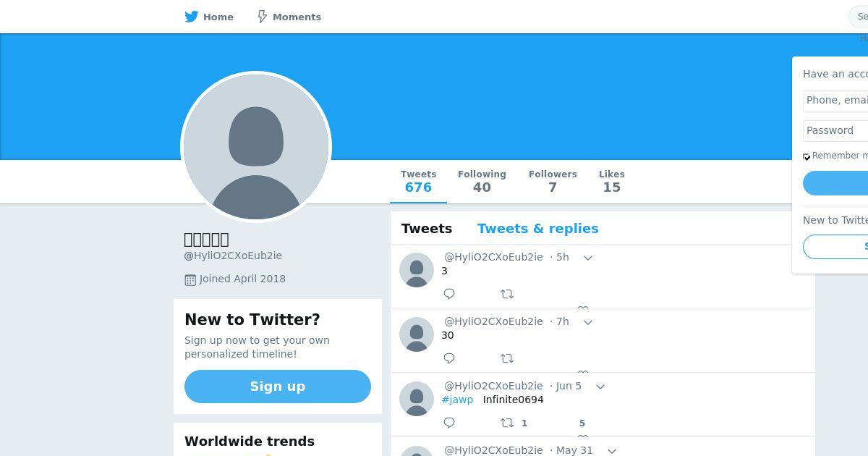The image size is (868, 456).
Task: Reply to the 5h tweet "3"
Action: (449, 294)
